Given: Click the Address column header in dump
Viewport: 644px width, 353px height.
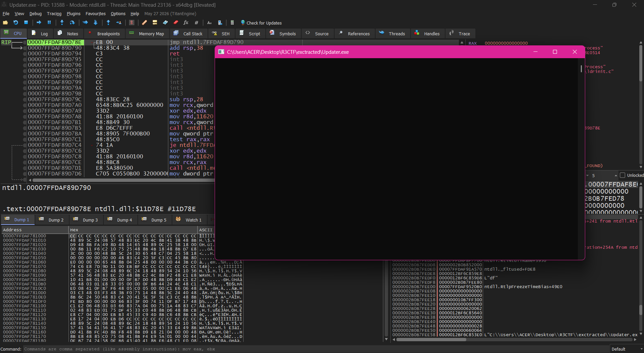Looking at the screenshot, I should (x=35, y=230).
